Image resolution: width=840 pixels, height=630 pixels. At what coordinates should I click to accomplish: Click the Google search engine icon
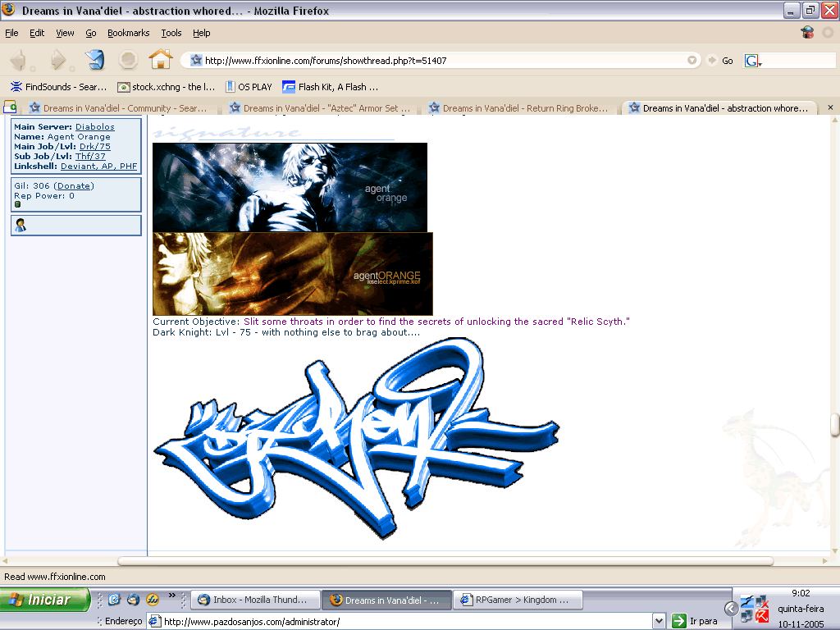pos(751,61)
